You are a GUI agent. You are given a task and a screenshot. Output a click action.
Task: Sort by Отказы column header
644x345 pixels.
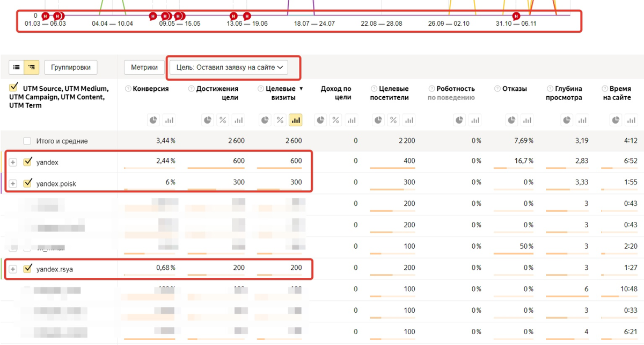pyautogui.click(x=515, y=89)
